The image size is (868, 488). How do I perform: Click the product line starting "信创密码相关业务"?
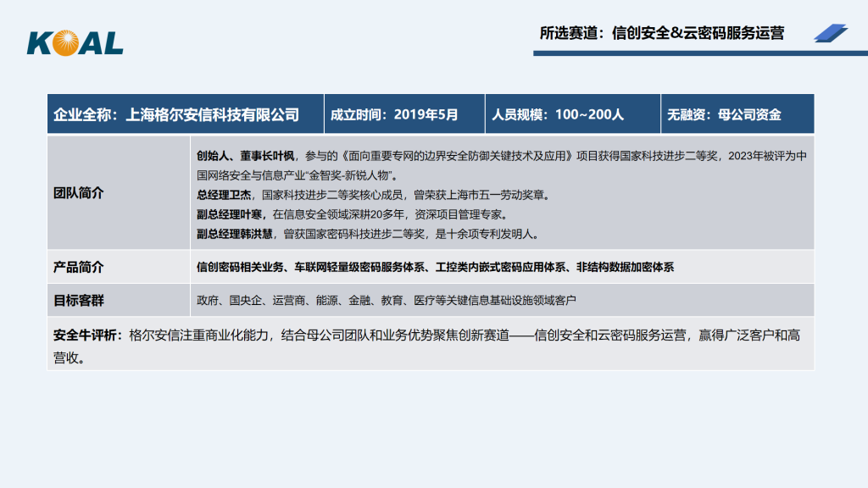(435, 267)
